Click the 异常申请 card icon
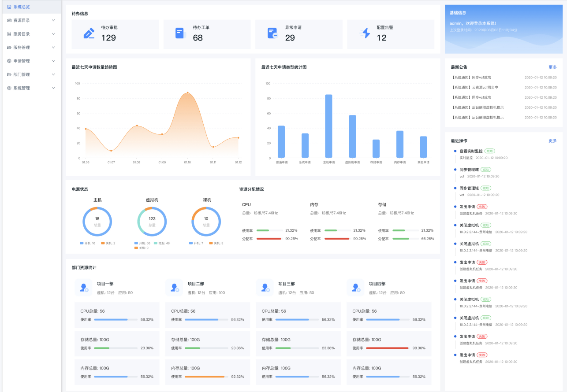 pyautogui.click(x=272, y=33)
